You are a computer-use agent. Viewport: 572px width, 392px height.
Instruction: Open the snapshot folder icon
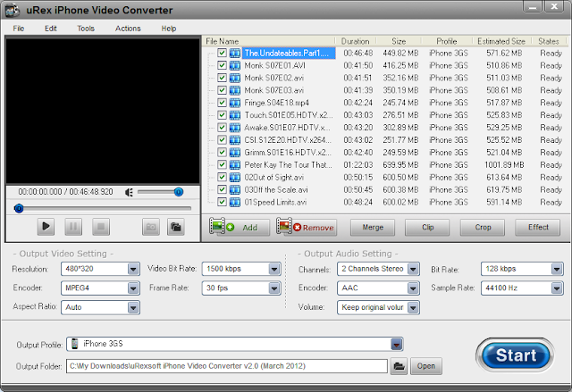[x=176, y=227]
